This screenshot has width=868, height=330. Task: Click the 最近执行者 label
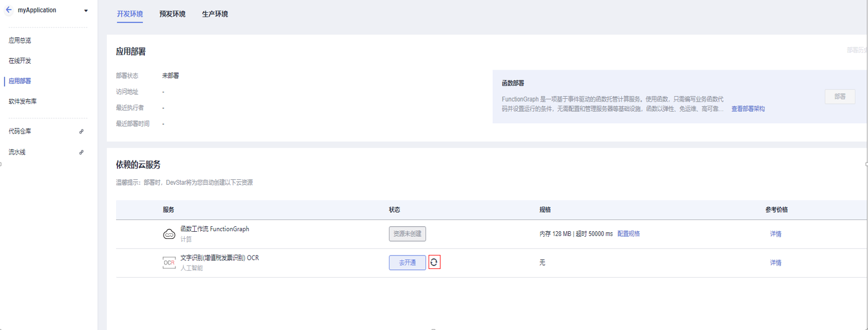(x=130, y=108)
